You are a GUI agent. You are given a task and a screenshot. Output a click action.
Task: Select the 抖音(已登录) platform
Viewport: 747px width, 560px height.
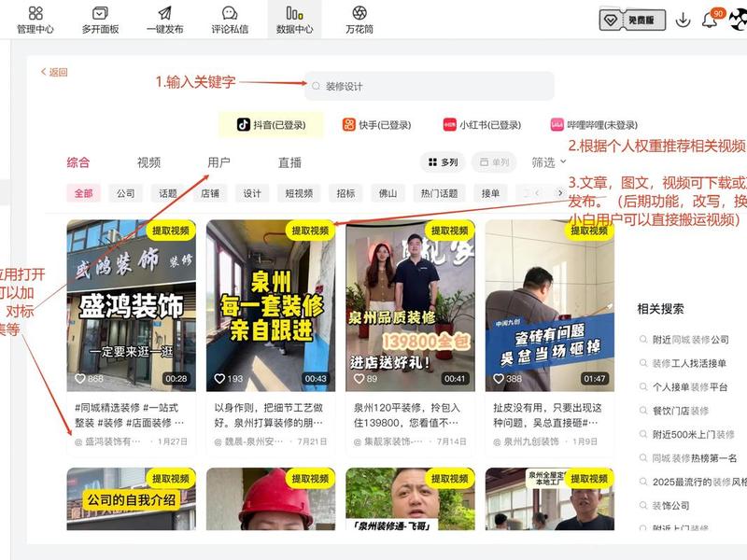coord(271,125)
